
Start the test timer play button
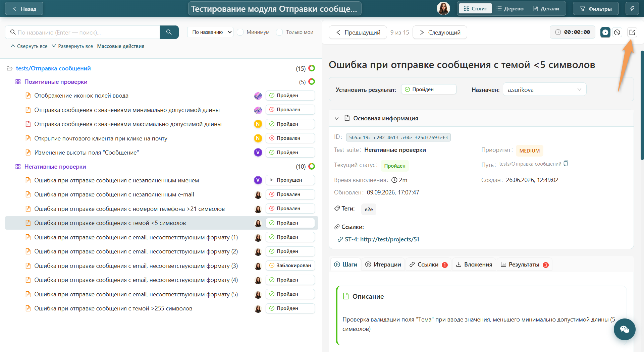[x=605, y=33]
